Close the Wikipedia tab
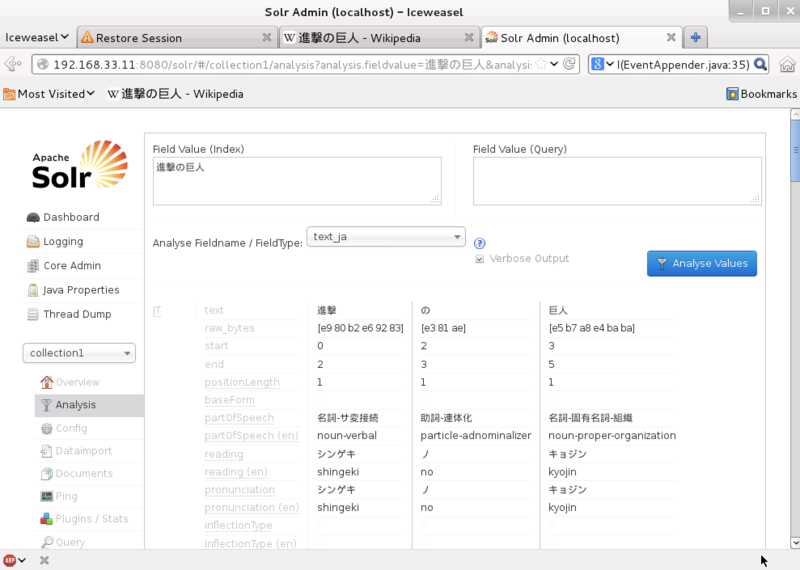 [x=469, y=37]
